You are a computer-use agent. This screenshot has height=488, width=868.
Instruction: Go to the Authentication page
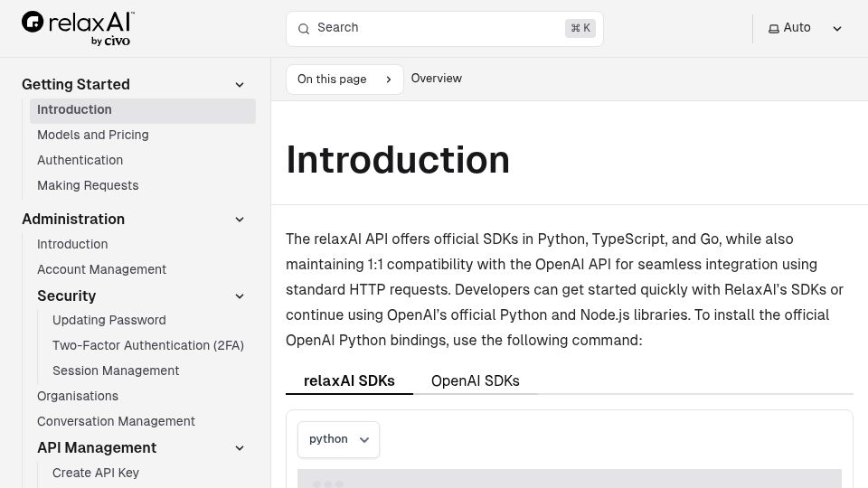pos(80,161)
